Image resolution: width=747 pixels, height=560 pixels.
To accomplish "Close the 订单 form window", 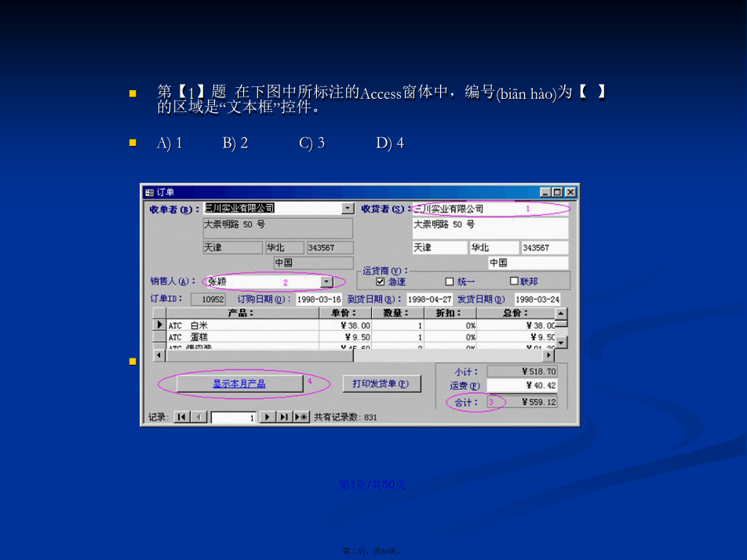I will [570, 192].
